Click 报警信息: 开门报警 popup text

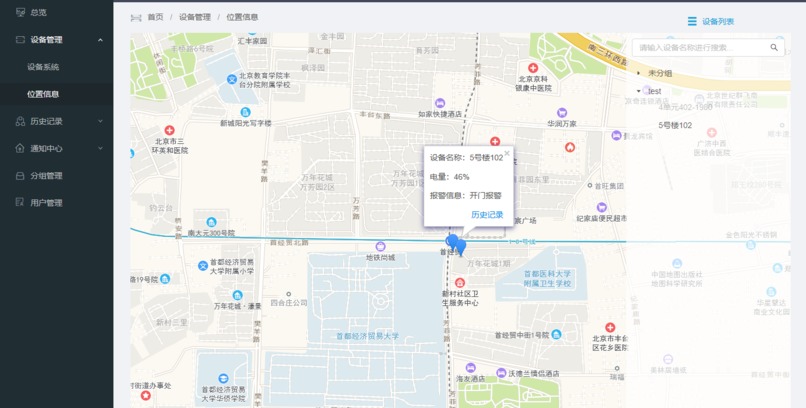(466, 196)
